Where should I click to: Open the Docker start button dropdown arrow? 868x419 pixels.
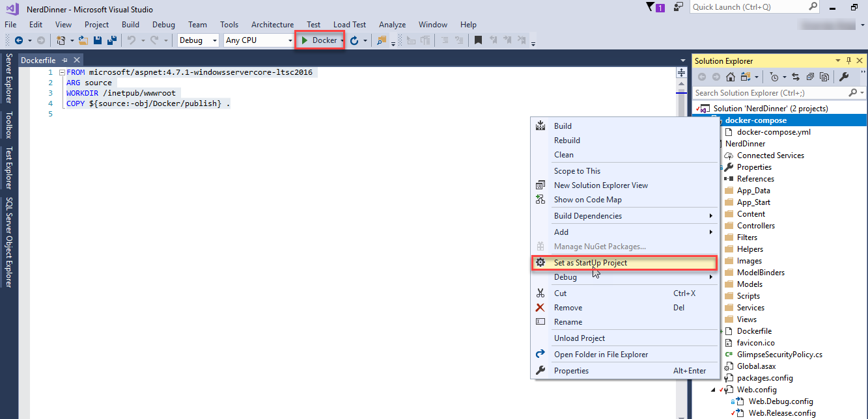point(342,40)
